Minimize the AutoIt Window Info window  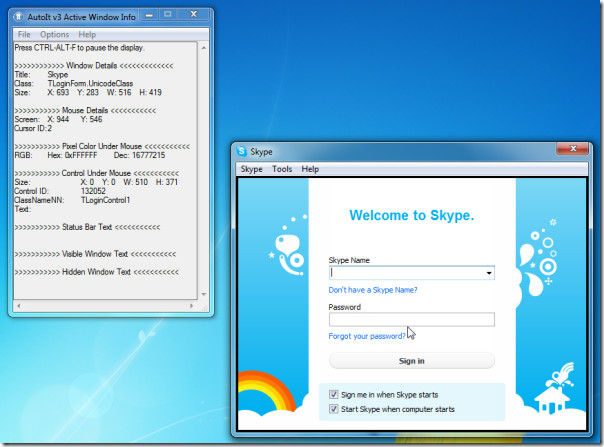[x=149, y=15]
